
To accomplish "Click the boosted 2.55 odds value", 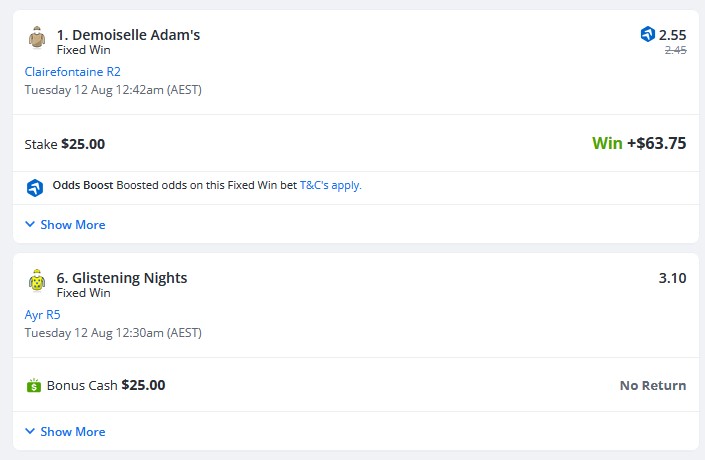I will coord(672,35).
